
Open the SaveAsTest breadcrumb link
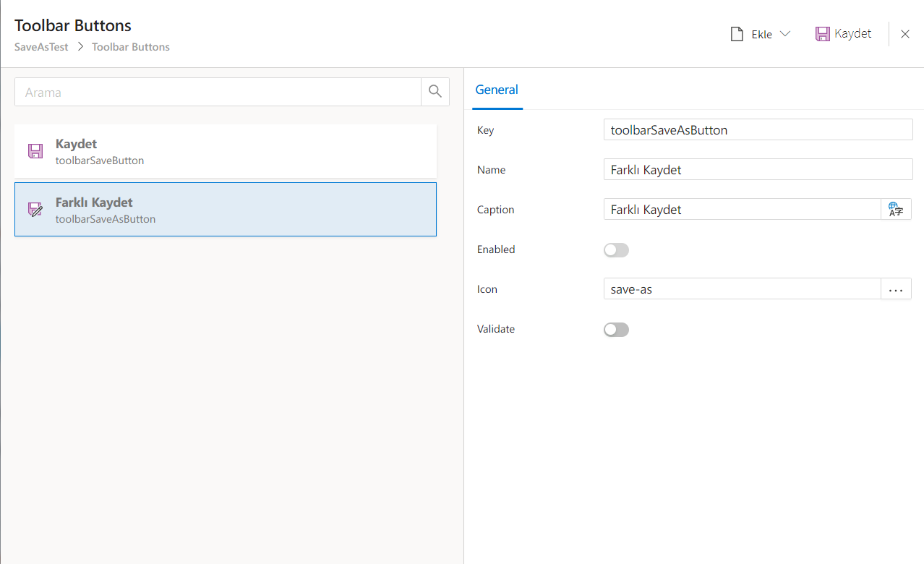click(41, 47)
